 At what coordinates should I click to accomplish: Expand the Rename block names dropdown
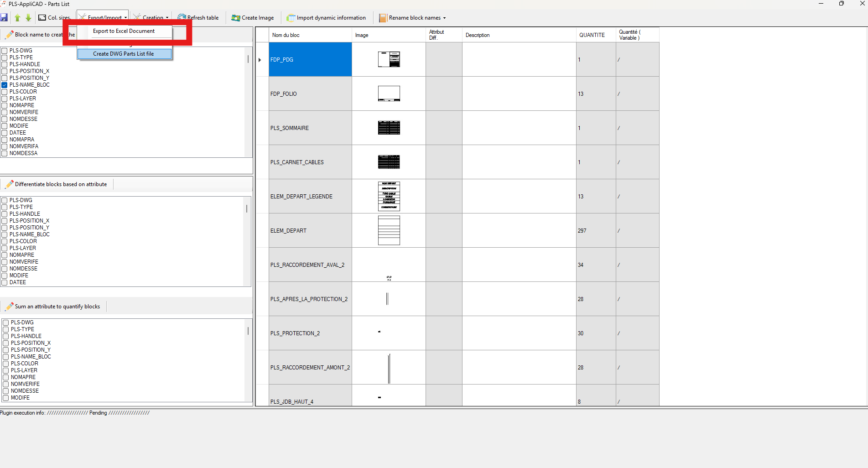tap(445, 18)
